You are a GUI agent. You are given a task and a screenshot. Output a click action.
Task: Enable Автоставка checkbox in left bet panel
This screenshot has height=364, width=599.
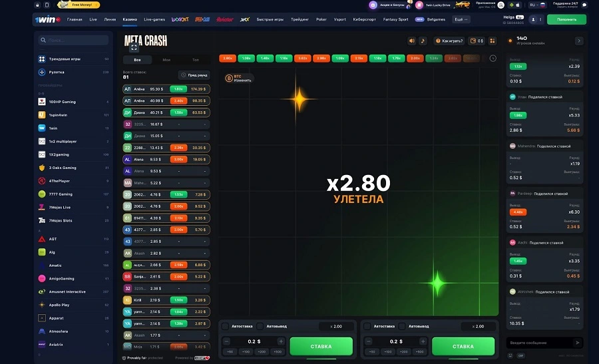226,326
